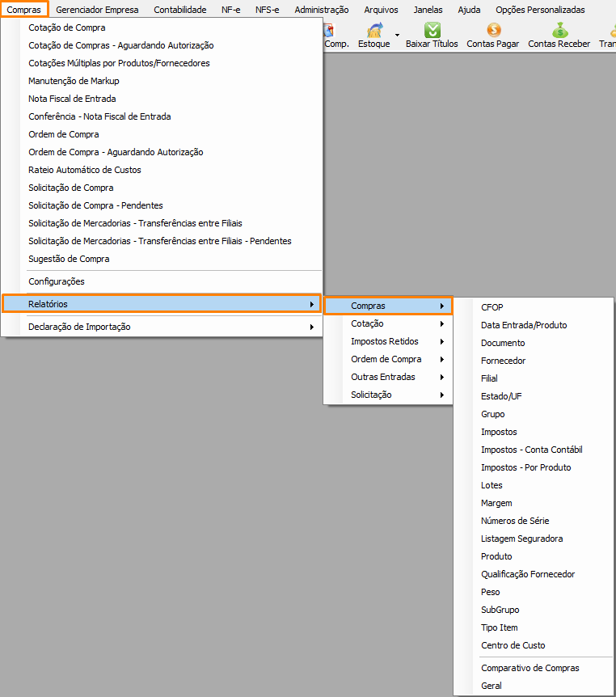Open the SubGrupo report
616x697 pixels.
[x=534, y=610]
